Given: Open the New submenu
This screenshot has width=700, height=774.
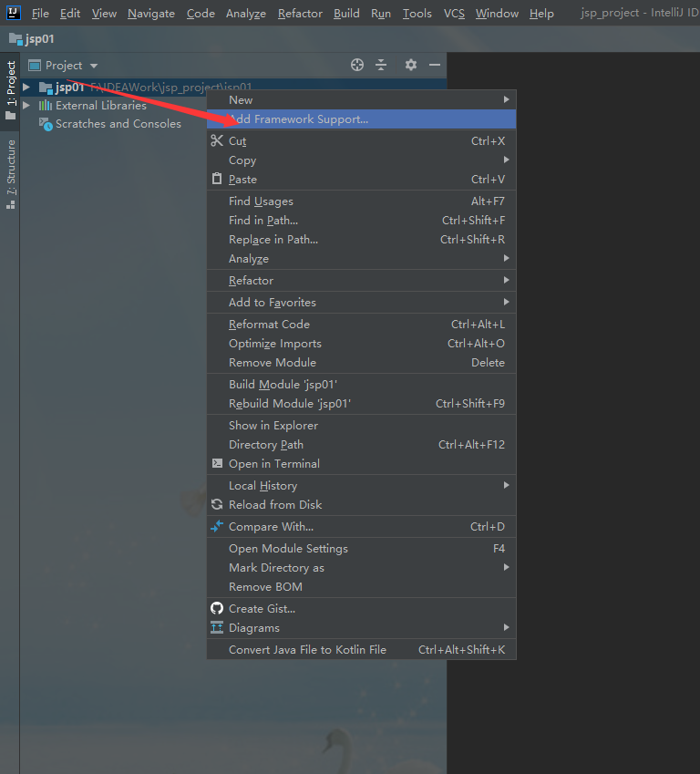Looking at the screenshot, I should click(361, 99).
